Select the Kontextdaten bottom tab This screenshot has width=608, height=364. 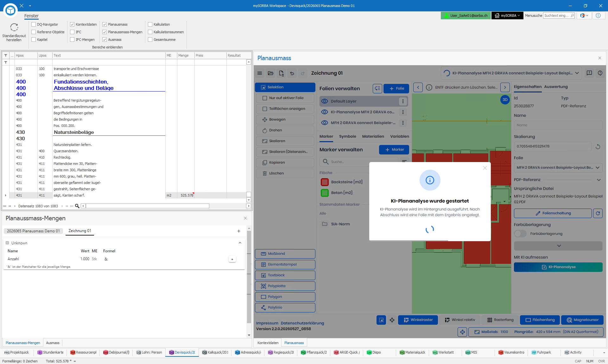(x=268, y=343)
